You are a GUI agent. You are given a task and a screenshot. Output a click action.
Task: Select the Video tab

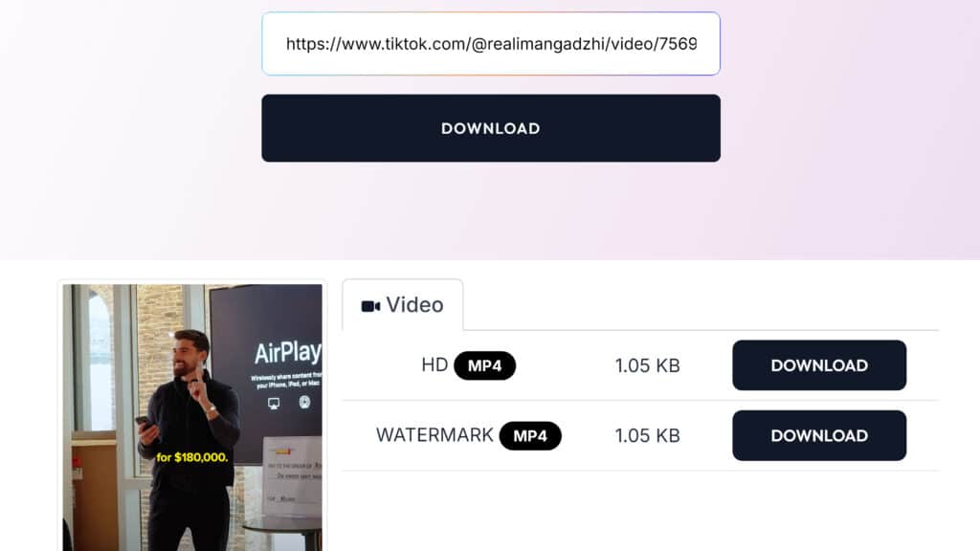403,305
